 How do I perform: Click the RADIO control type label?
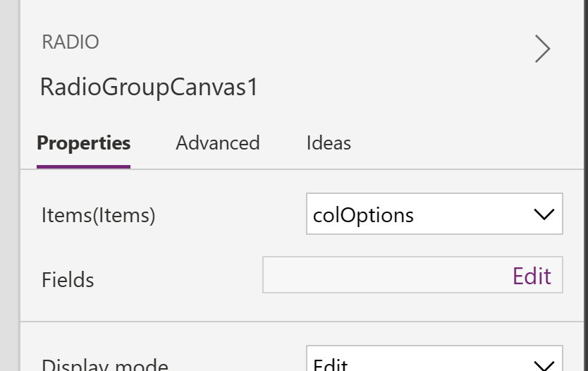(x=71, y=42)
